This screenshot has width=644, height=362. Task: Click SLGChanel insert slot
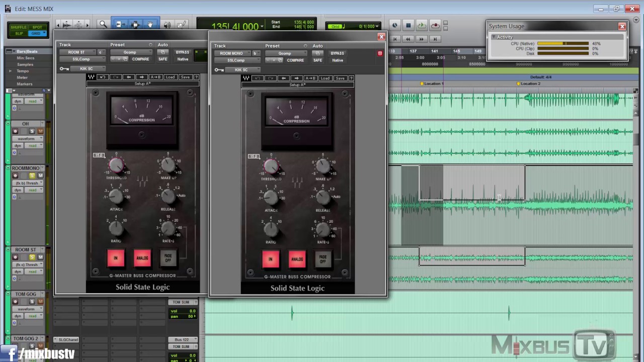pyautogui.click(x=66, y=339)
